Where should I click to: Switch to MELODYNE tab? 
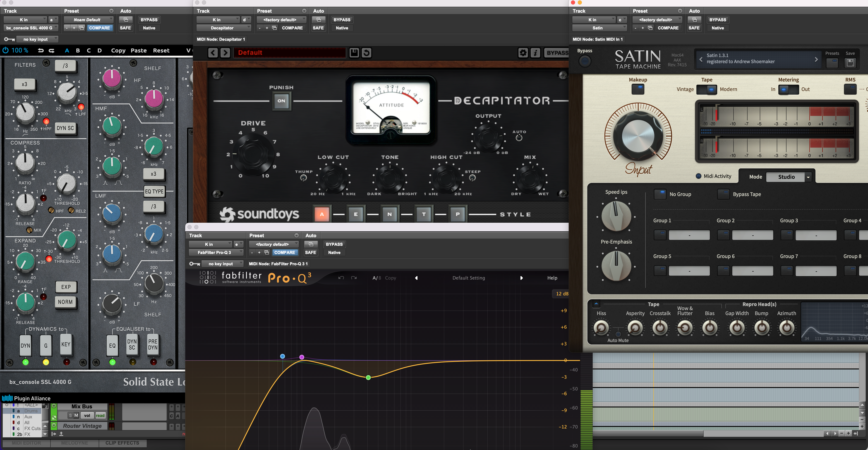74,443
